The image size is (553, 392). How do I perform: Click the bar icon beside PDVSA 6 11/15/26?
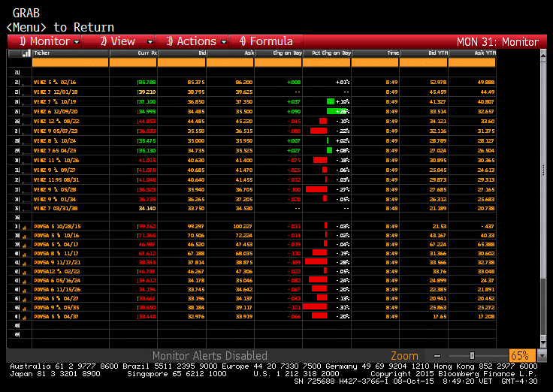tap(24, 291)
